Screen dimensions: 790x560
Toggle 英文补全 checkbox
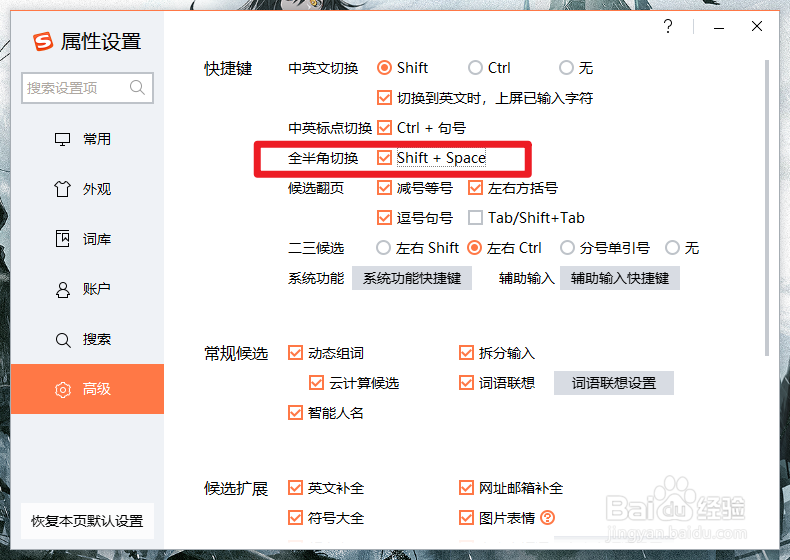coord(295,488)
